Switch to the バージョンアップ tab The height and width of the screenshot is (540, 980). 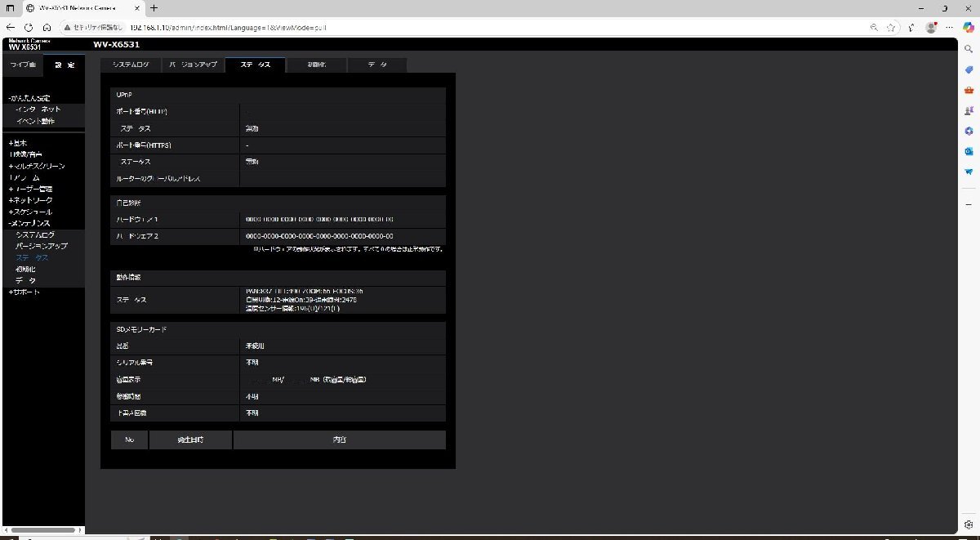193,65
